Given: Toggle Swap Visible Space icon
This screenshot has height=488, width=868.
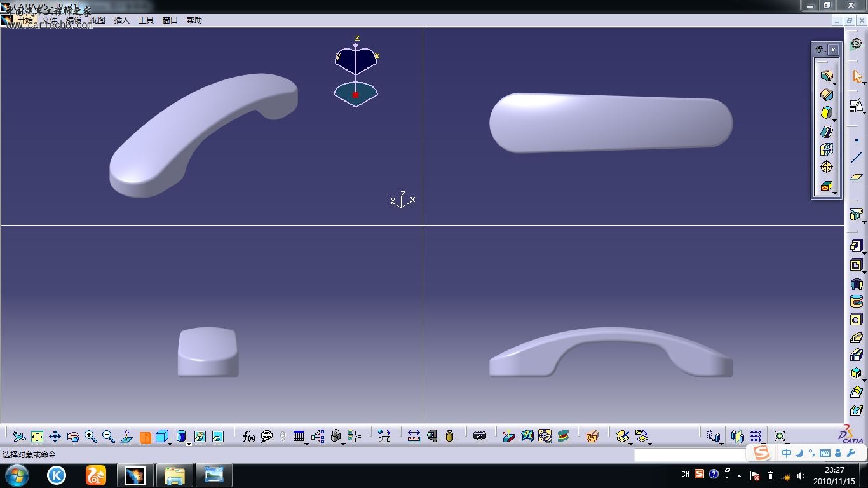Looking at the screenshot, I should pyautogui.click(x=218, y=437).
